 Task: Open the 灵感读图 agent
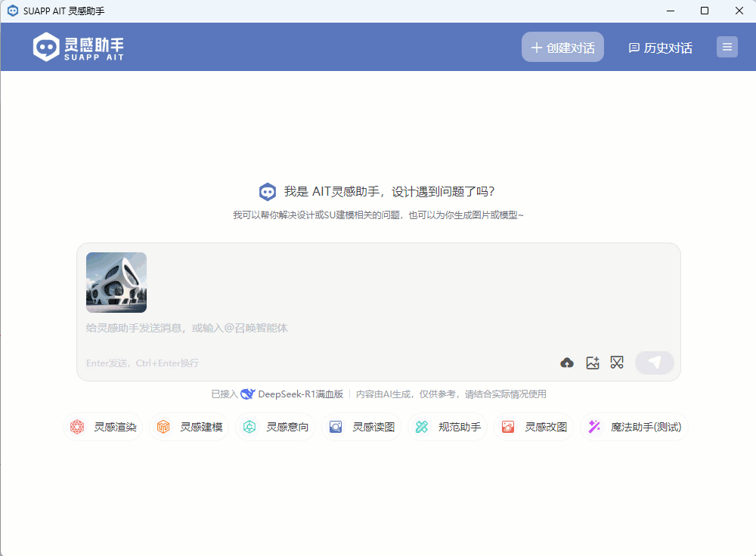(362, 427)
